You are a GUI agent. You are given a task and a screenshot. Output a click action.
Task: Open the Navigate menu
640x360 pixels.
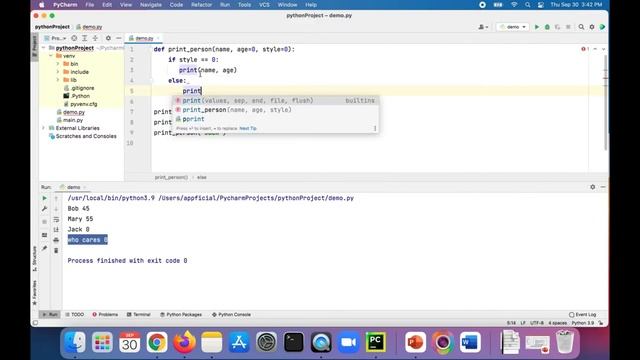(x=151, y=5)
